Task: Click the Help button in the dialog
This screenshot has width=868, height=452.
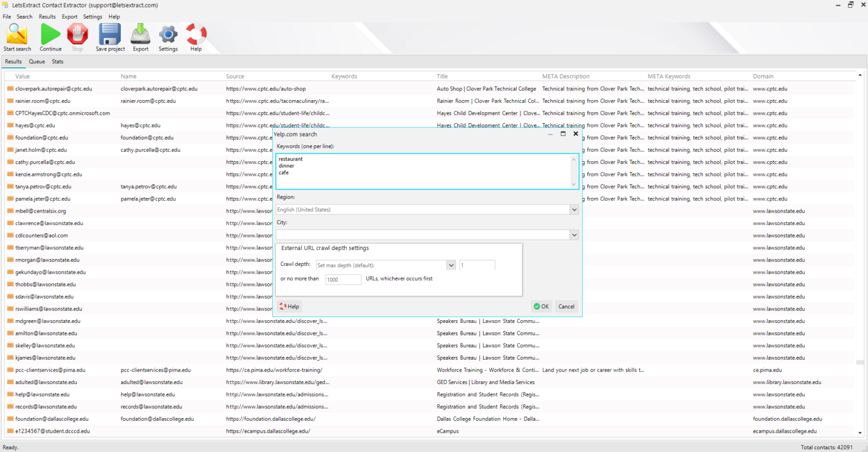Action: [289, 306]
